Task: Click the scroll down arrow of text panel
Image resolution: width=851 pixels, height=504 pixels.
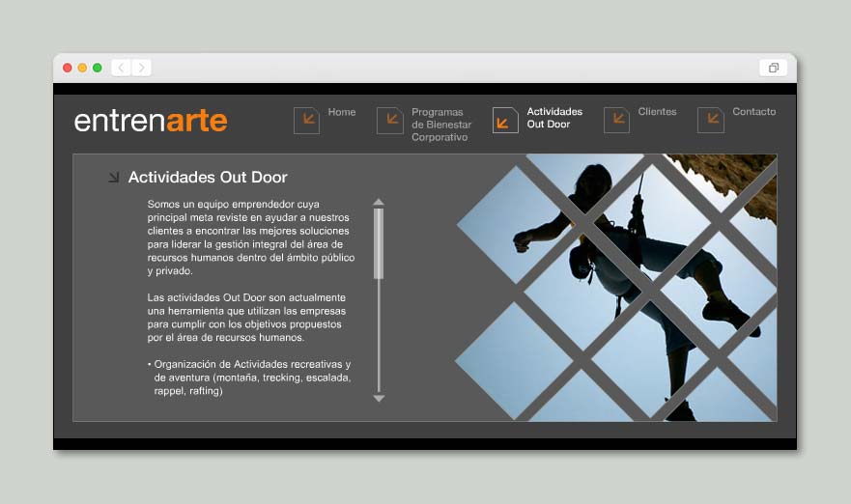Action: [379, 398]
